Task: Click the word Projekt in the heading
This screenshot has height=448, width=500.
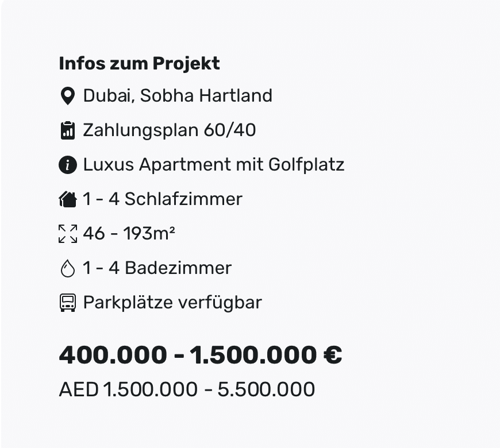Action: point(186,63)
